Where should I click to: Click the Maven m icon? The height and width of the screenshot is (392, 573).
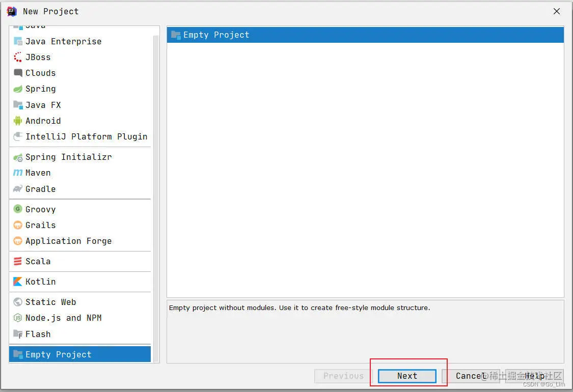pos(17,173)
